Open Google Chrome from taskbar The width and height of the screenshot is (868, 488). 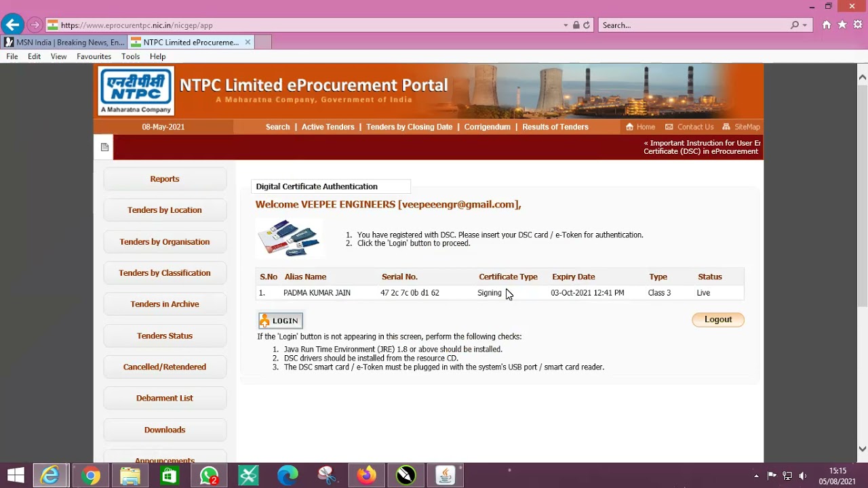[90, 476]
